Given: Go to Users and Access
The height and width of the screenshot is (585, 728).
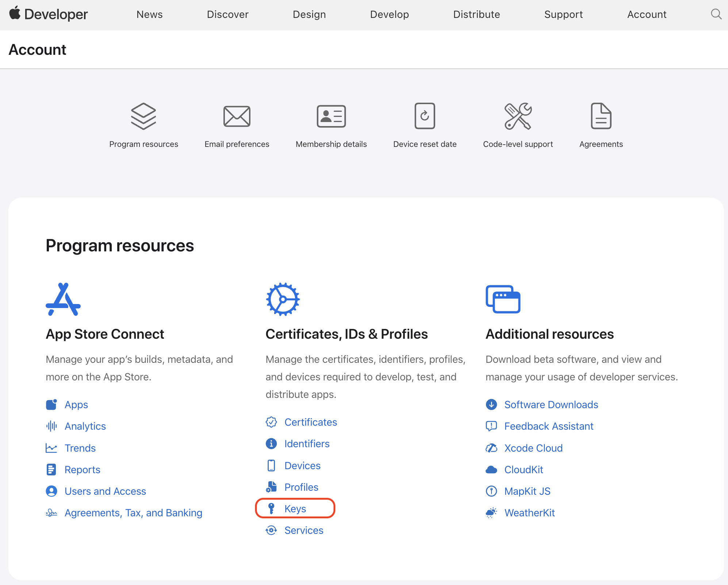Looking at the screenshot, I should [x=105, y=491].
